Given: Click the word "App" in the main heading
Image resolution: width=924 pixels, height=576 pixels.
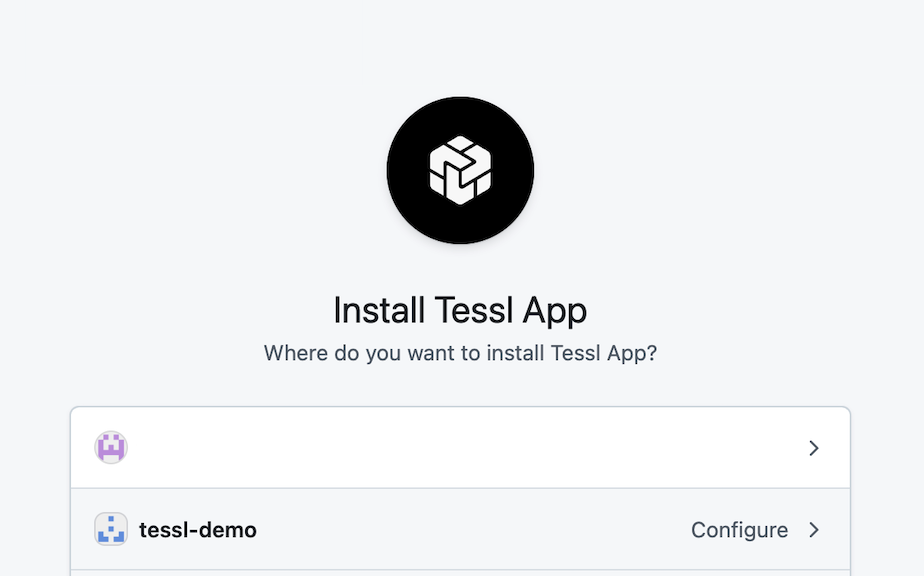Looking at the screenshot, I should (x=553, y=311).
